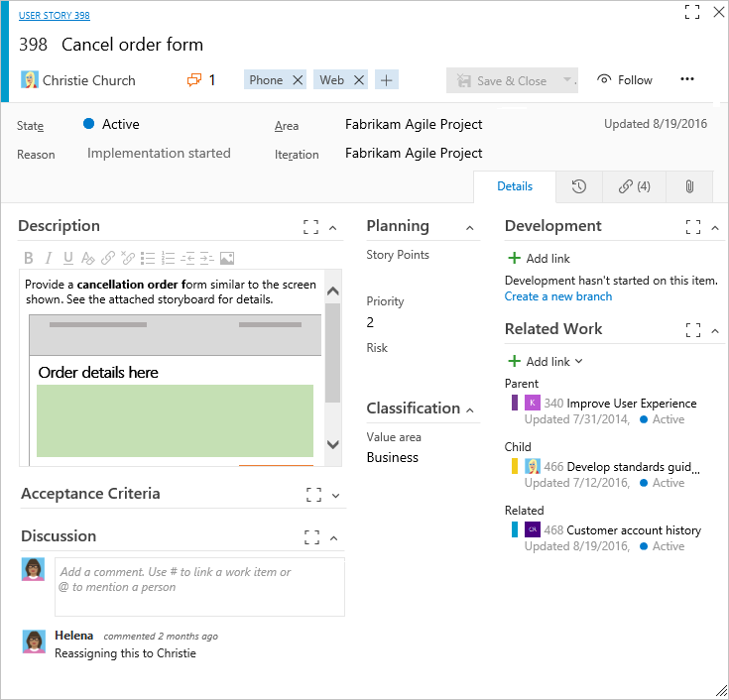Maximize the Discussion section

(x=312, y=537)
